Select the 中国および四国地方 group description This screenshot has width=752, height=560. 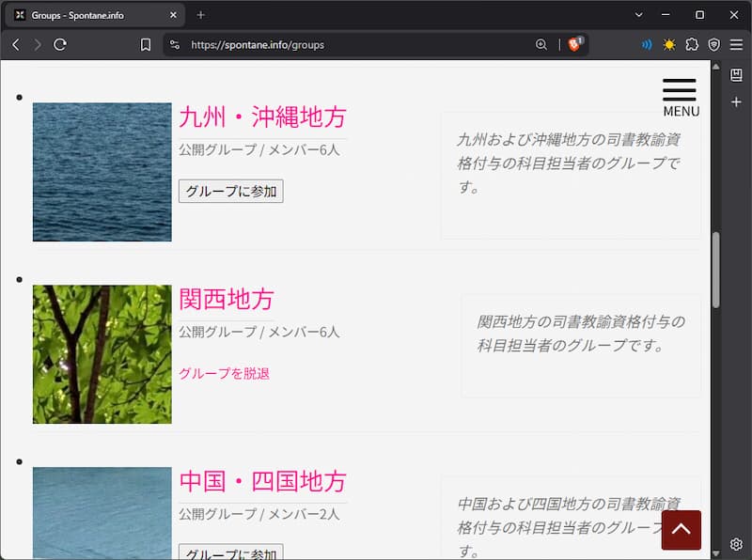(569, 527)
